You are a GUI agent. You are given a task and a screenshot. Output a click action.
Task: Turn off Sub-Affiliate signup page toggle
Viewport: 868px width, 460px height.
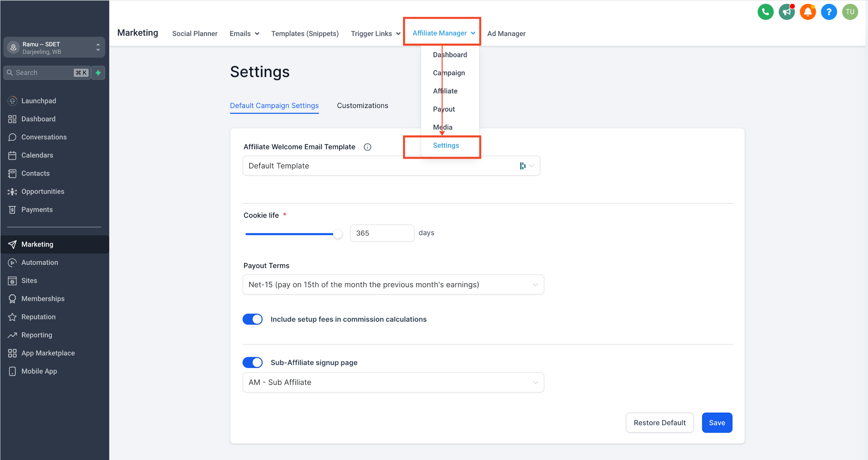coord(252,363)
